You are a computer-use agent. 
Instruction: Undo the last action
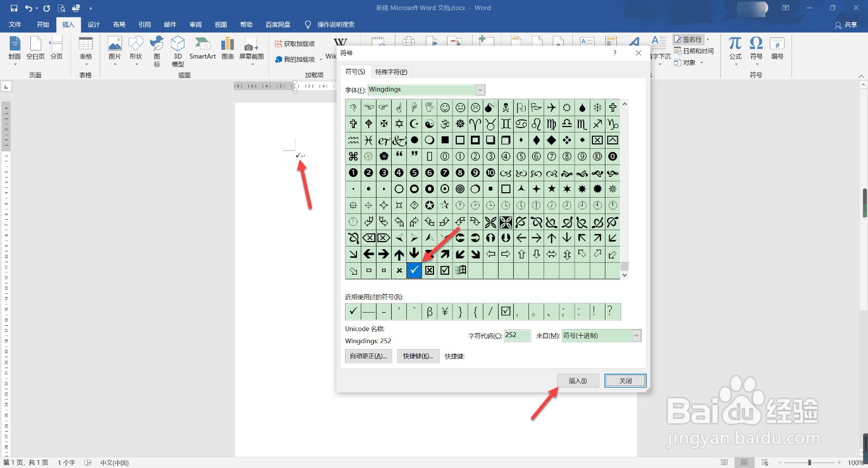point(29,8)
